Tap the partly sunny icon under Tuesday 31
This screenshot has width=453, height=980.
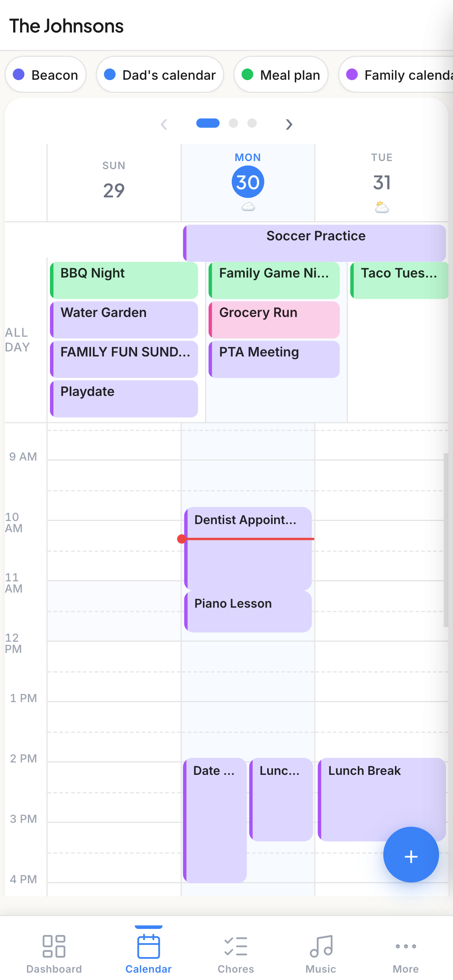(381, 207)
